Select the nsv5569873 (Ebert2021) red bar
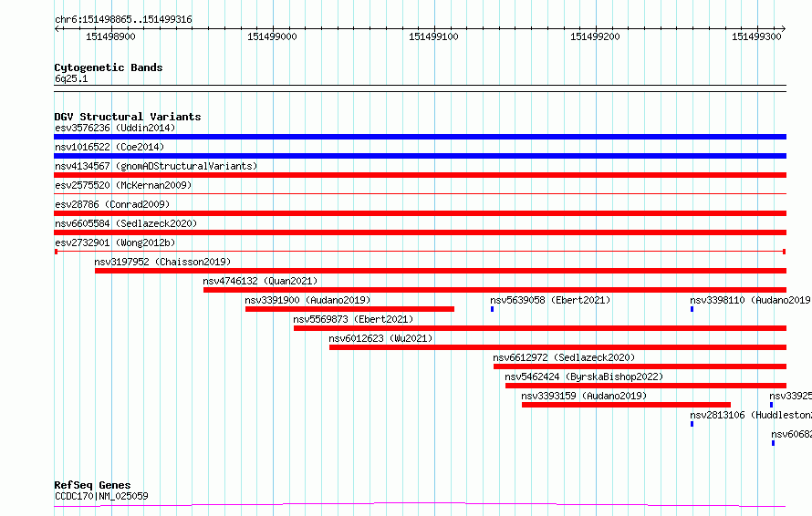This screenshot has height=516, width=812. click(540, 328)
